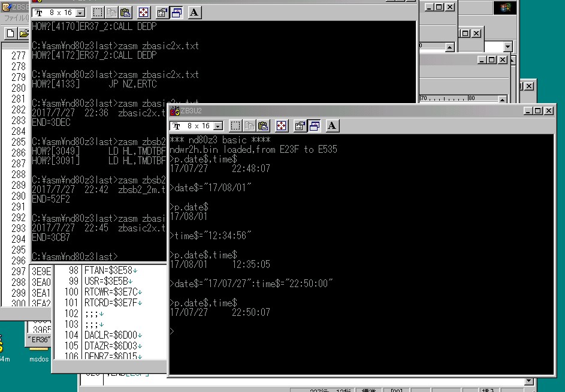Click line number 277 in ZBSE editor
The image size is (565, 392).
coord(19,56)
